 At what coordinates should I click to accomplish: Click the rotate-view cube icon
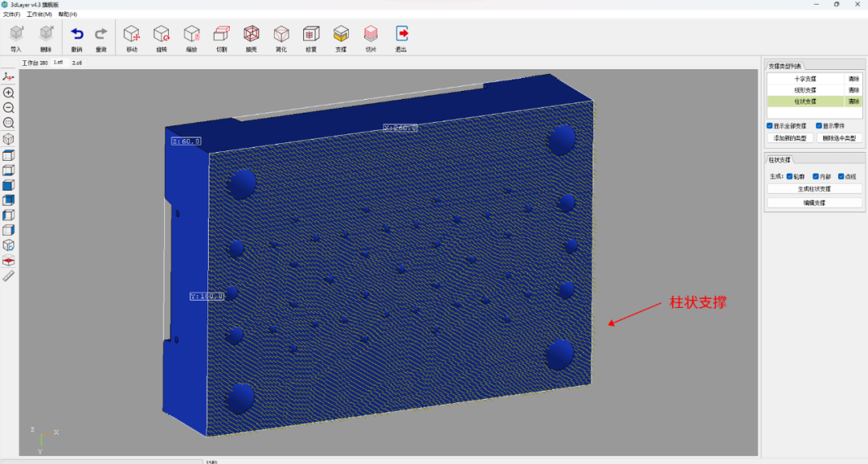[8, 244]
